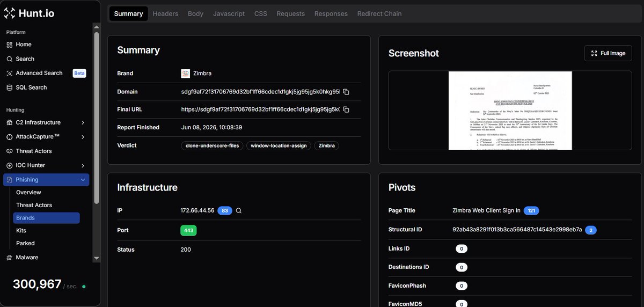
Task: Click the C2 Infrastructure icon
Action: 10,122
